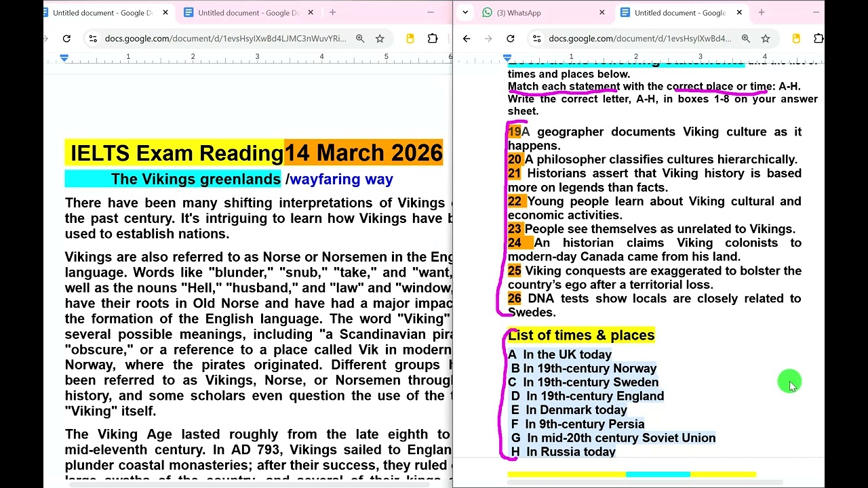Screen dimensions: 868x488
Task: Click statement 22 about young people learning
Action: click(x=654, y=208)
